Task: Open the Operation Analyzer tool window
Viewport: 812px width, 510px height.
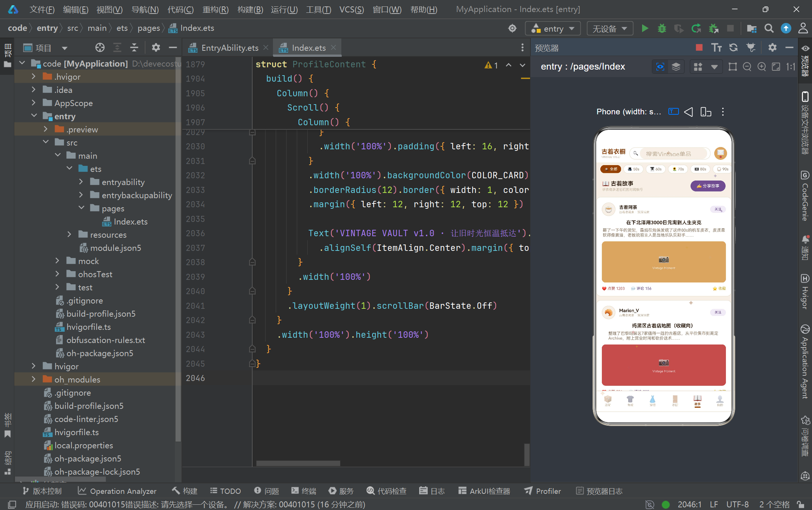Action: pyautogui.click(x=117, y=491)
